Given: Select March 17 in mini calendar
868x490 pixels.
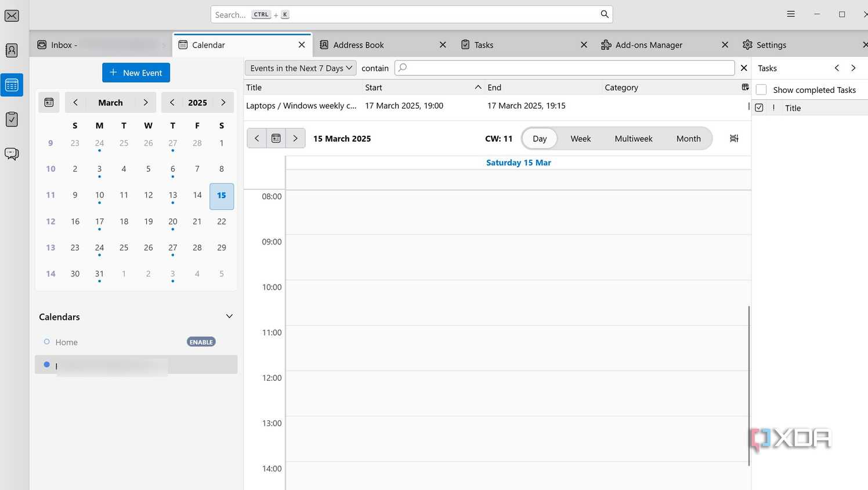Looking at the screenshot, I should tap(99, 222).
